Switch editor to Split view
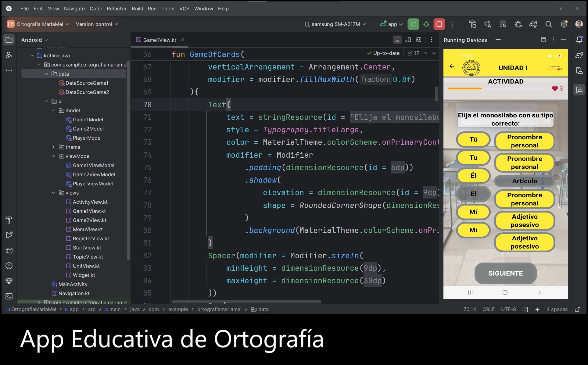Screen dimensions: 588x365 click(408, 40)
